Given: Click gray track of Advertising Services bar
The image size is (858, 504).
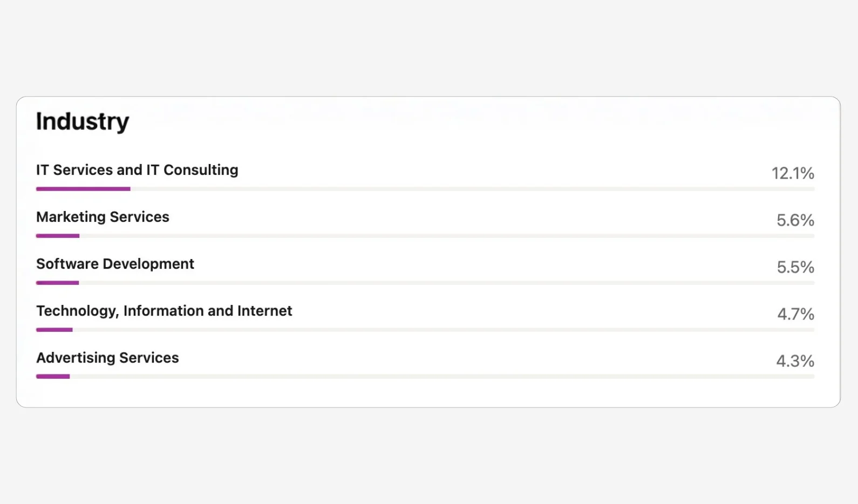Looking at the screenshot, I should [442, 377].
